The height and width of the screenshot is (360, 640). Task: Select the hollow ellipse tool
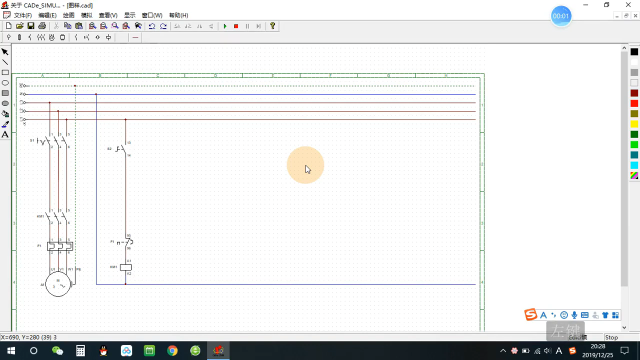click(x=5, y=83)
